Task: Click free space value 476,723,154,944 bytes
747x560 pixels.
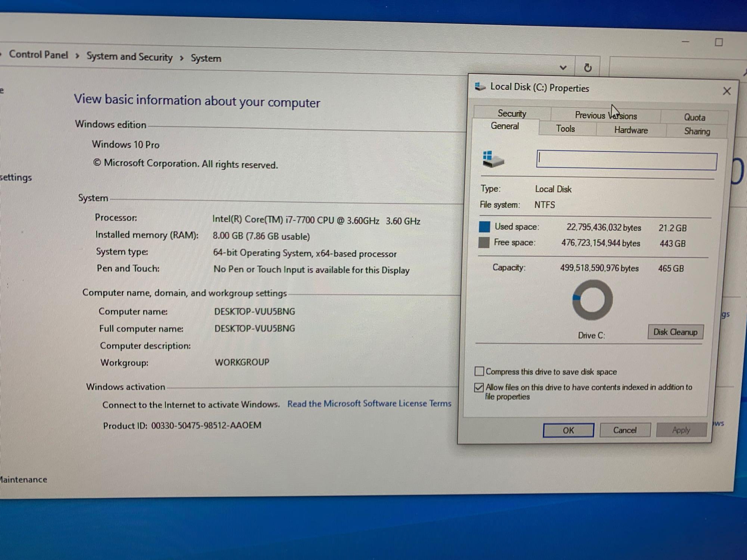Action: pyautogui.click(x=601, y=243)
